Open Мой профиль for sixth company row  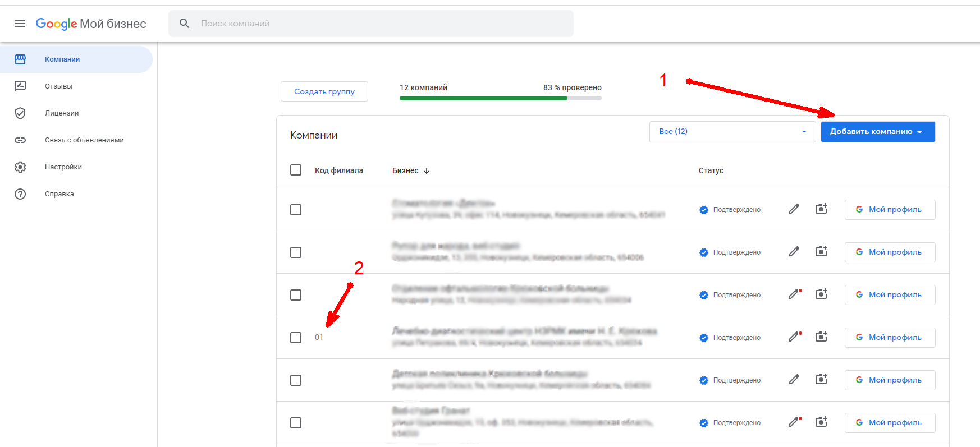tap(890, 423)
